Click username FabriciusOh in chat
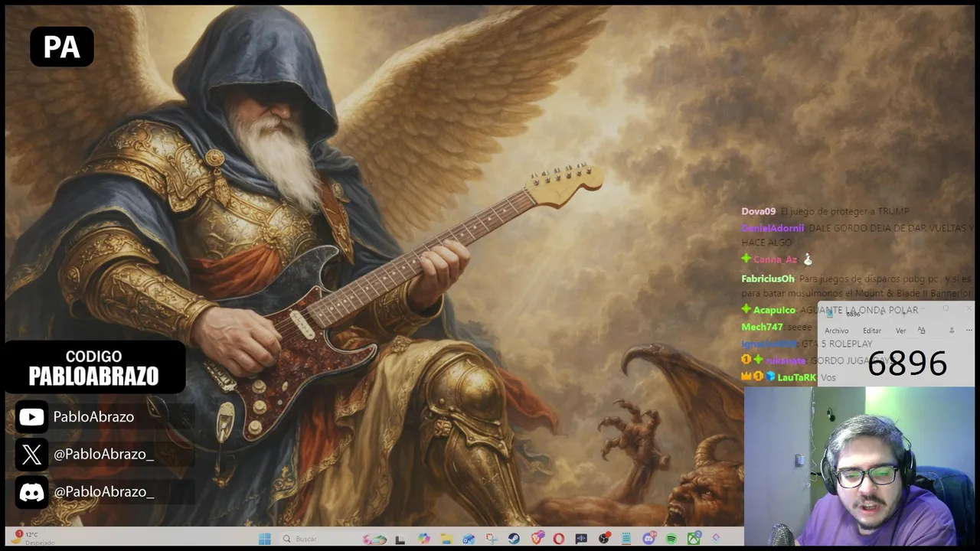 point(768,279)
